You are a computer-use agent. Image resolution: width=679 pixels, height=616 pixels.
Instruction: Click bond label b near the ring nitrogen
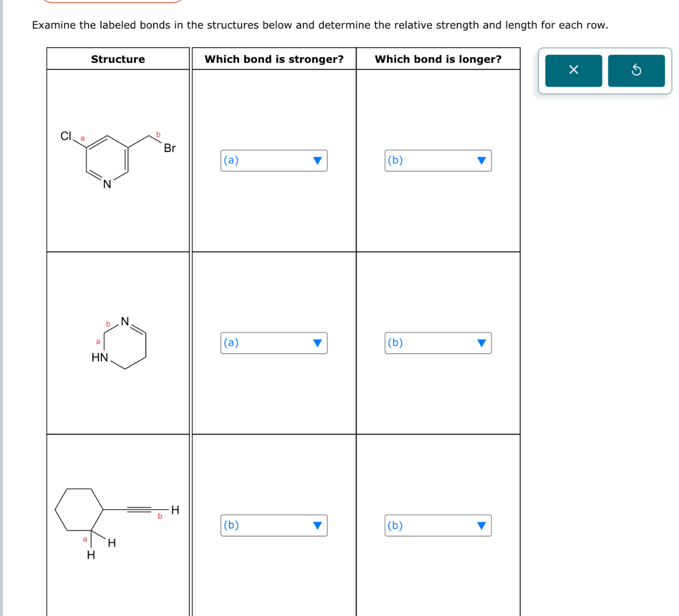point(108,324)
